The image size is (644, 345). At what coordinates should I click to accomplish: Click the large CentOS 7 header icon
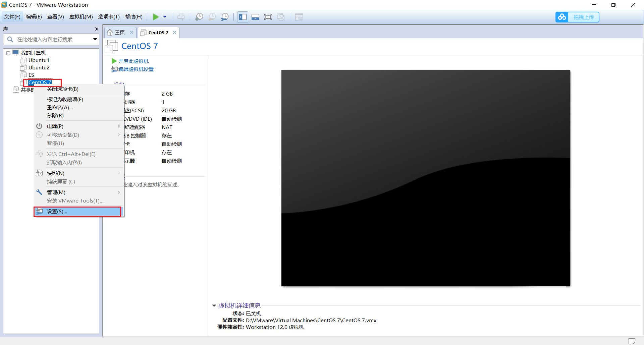pos(111,46)
